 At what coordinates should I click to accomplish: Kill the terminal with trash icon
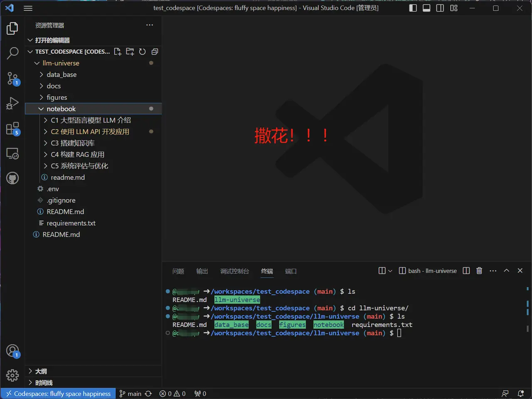coord(479,271)
